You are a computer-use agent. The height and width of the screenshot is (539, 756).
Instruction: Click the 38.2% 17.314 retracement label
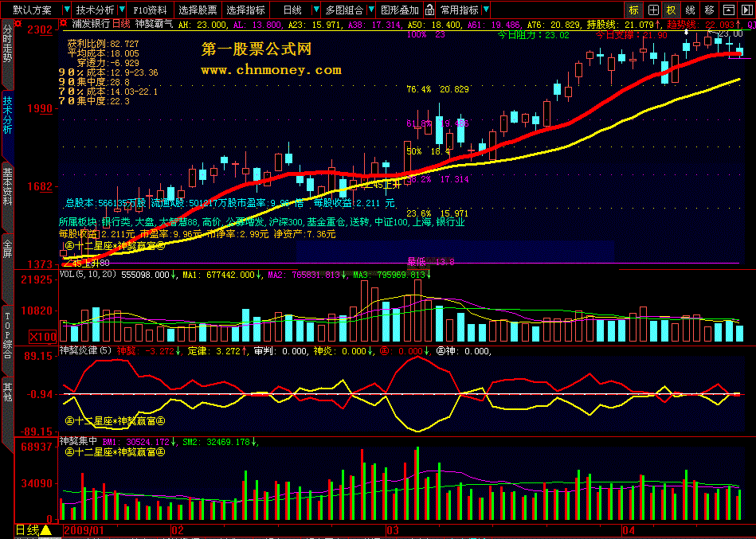coord(438,179)
